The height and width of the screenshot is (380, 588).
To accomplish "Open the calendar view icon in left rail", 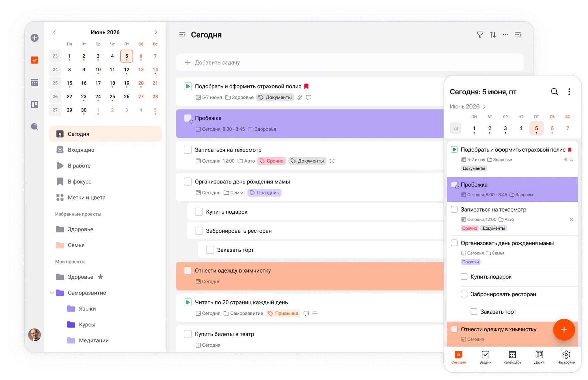I will [x=35, y=82].
